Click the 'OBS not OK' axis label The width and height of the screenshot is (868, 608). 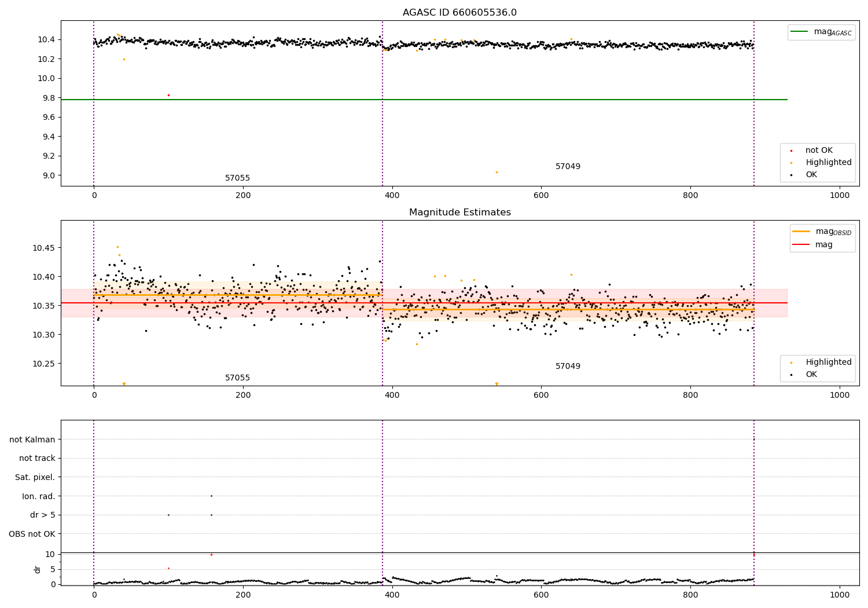[x=32, y=534]
